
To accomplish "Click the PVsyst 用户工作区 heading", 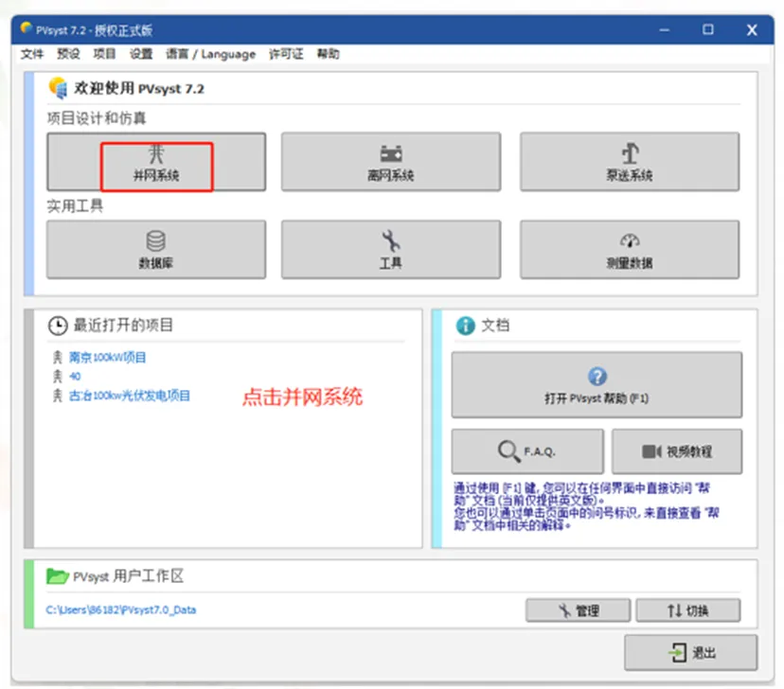I will (x=128, y=576).
